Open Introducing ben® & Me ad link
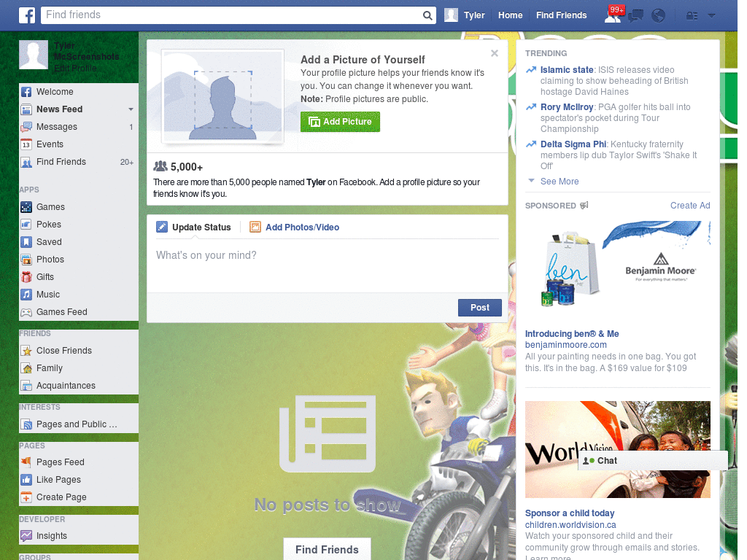Image resolution: width=747 pixels, height=560 pixels. tap(572, 334)
